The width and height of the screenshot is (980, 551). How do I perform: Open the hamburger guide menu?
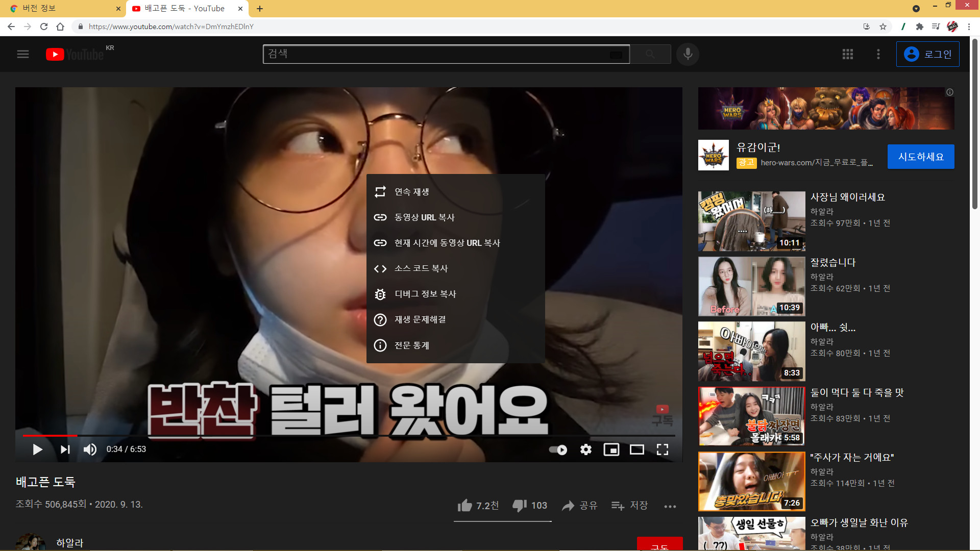[23, 54]
